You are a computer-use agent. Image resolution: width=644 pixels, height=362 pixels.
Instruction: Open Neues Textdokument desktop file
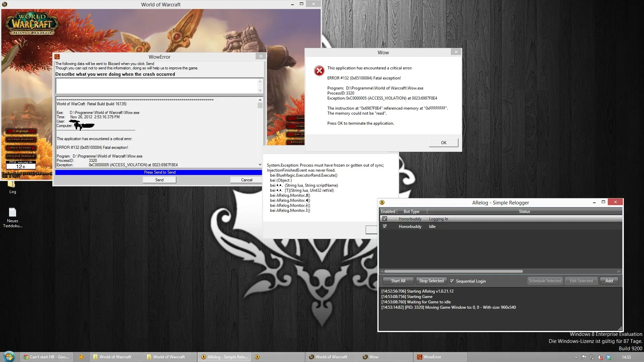[12, 213]
